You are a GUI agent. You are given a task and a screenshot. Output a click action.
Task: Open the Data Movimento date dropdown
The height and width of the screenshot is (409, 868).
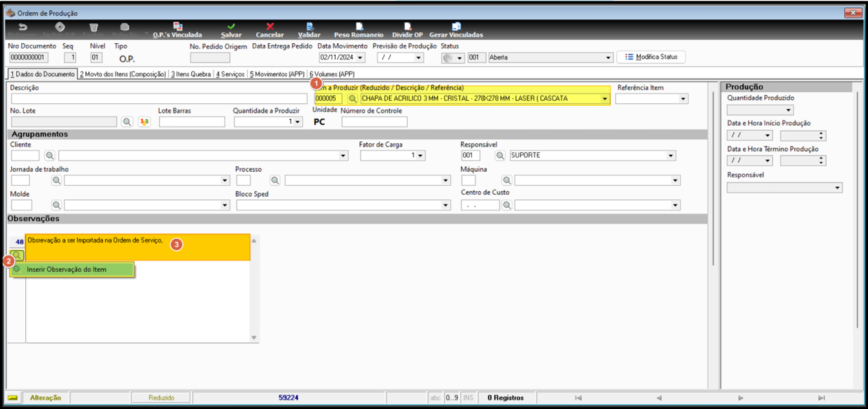click(360, 58)
